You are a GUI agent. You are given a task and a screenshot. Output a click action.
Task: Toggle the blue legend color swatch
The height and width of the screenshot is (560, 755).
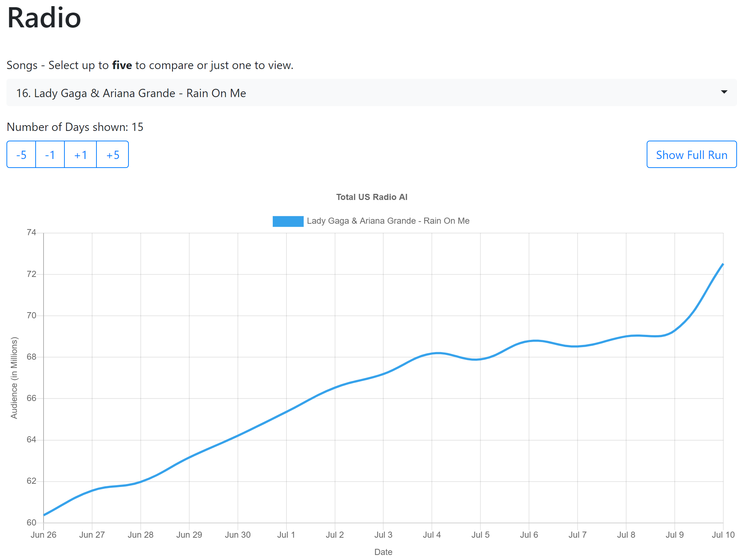pyautogui.click(x=288, y=221)
